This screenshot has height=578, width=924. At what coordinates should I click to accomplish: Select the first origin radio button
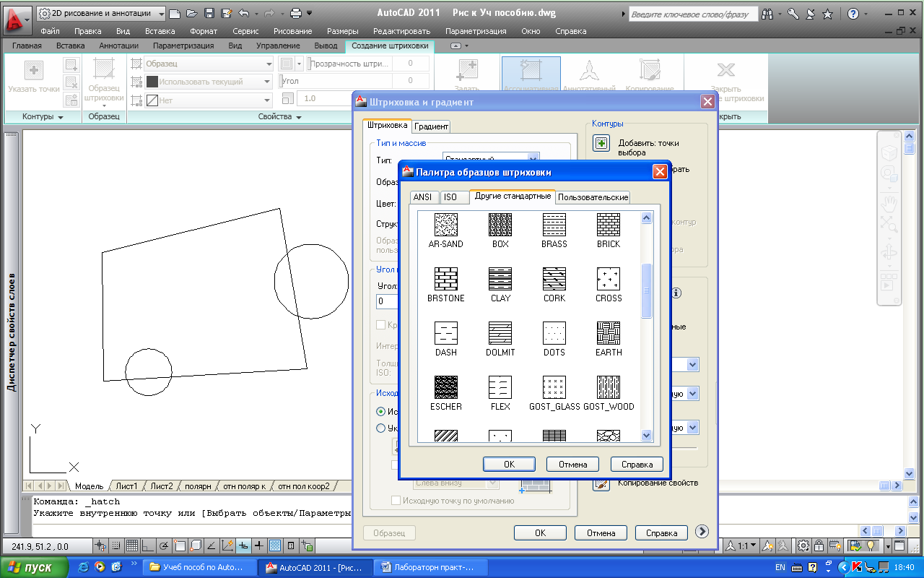click(x=381, y=411)
